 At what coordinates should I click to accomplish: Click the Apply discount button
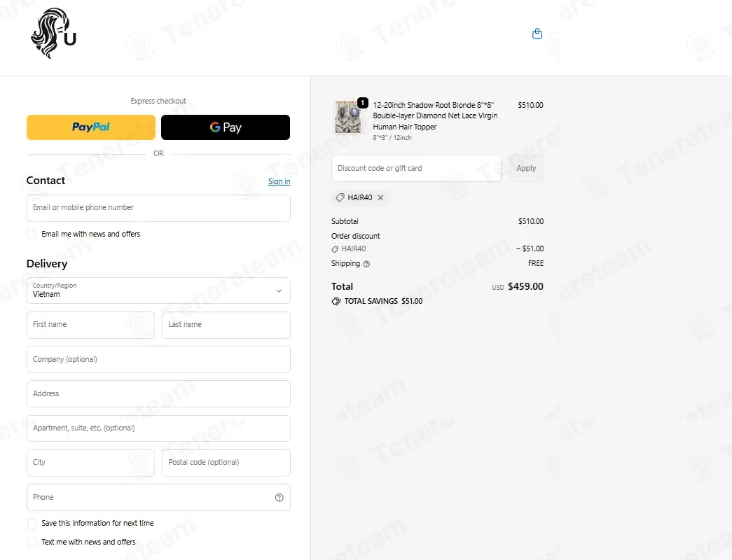click(x=526, y=169)
